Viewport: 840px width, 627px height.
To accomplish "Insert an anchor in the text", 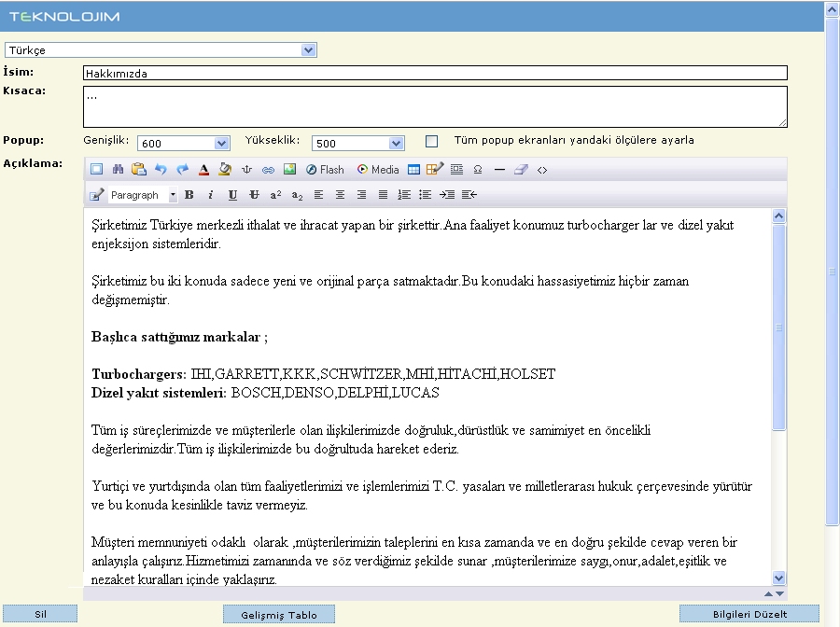I will (x=246, y=170).
